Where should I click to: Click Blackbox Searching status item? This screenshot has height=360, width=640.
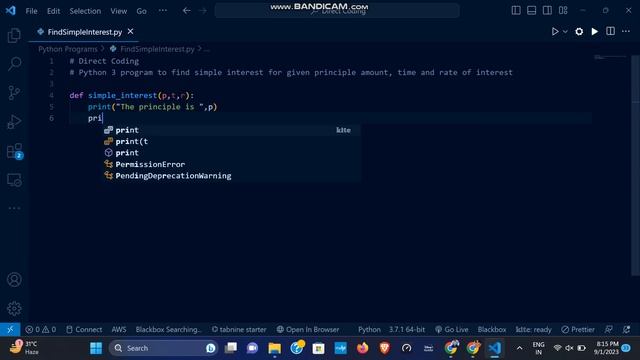coord(169,329)
